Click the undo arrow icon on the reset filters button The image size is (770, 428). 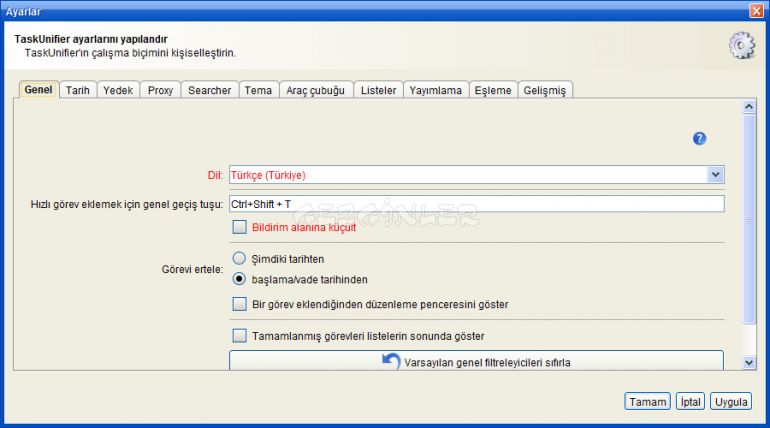pos(391,362)
